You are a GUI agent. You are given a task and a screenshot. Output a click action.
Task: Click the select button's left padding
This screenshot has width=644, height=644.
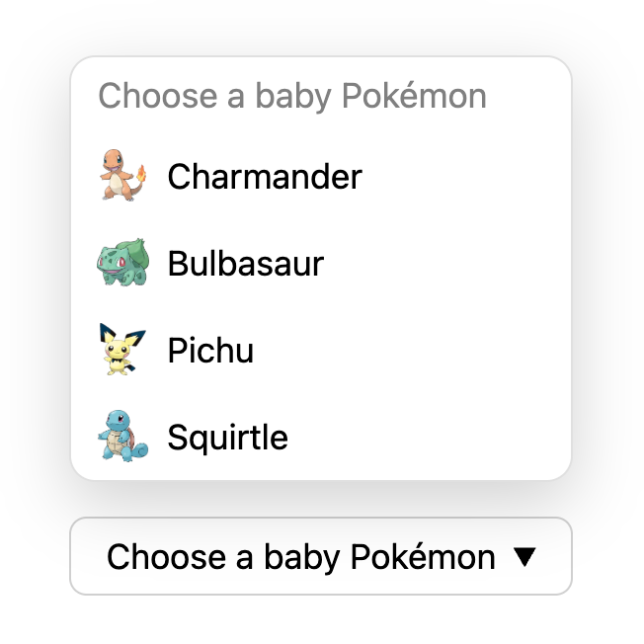pos(87,557)
